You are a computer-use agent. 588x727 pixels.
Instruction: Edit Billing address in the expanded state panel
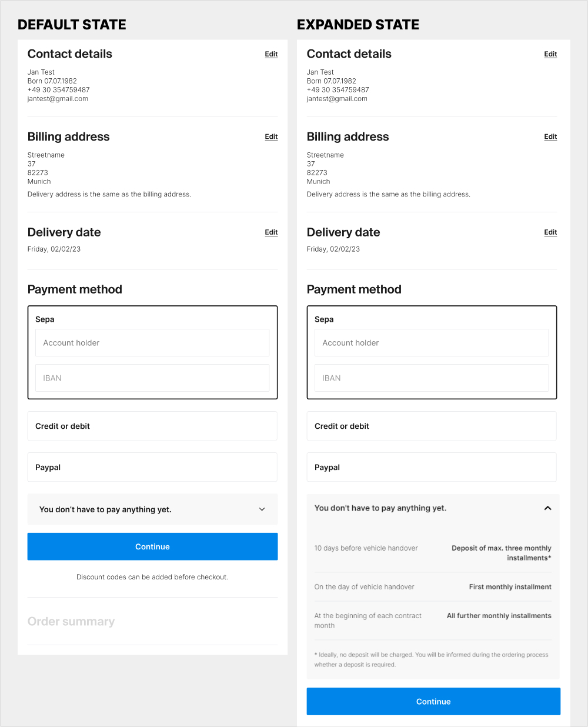tap(550, 137)
